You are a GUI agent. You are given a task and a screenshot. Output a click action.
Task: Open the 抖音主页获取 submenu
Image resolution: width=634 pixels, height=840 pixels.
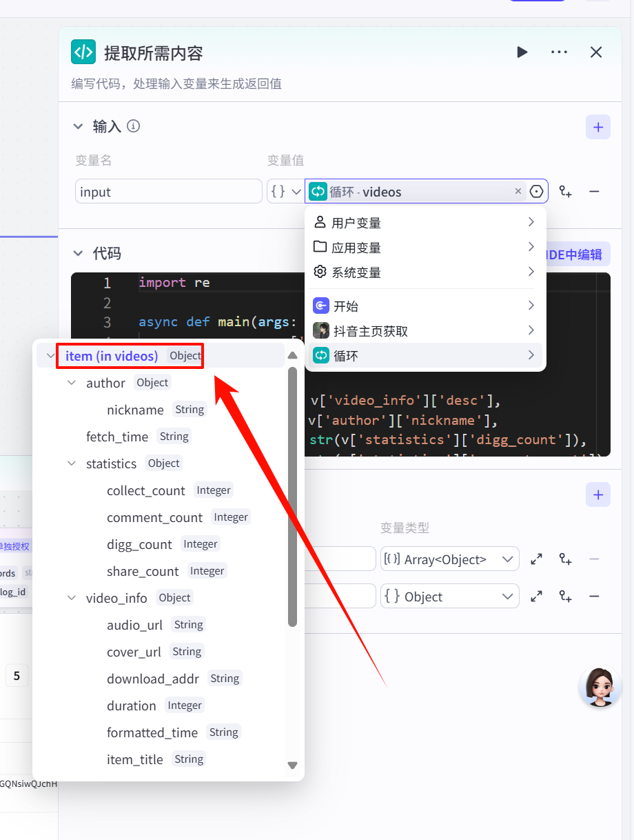coord(425,331)
